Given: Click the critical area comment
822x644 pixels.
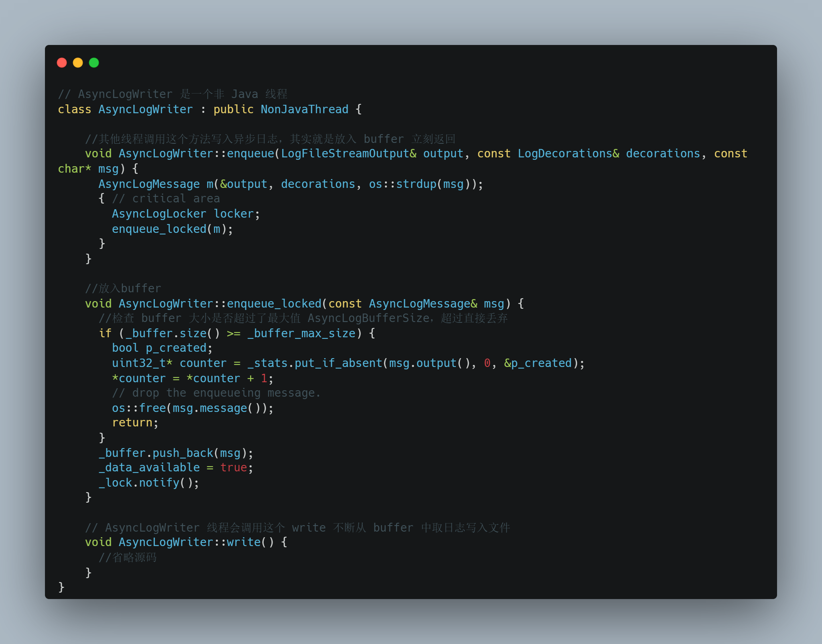Looking at the screenshot, I should 166,199.
